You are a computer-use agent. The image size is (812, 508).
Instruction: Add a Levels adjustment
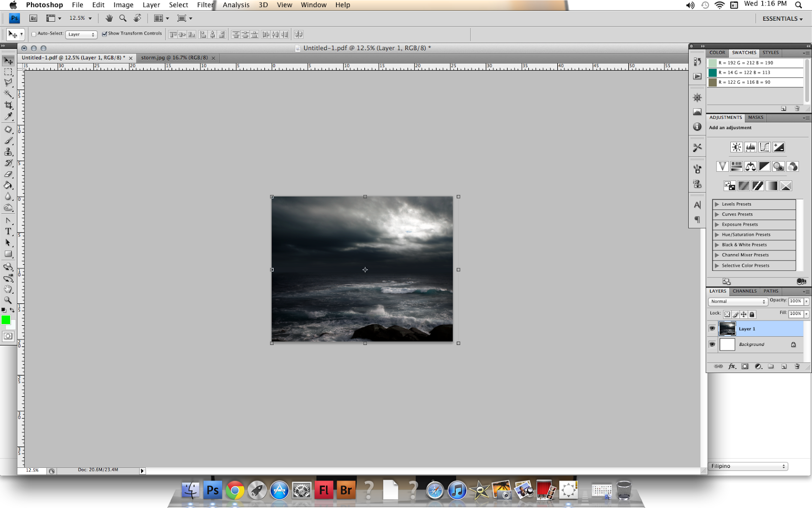[751, 147]
